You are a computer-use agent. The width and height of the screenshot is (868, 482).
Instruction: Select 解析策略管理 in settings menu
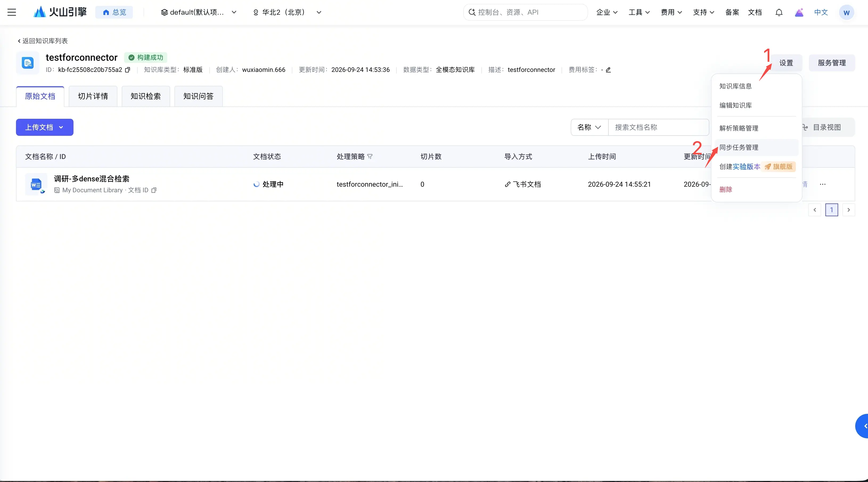tap(756, 128)
